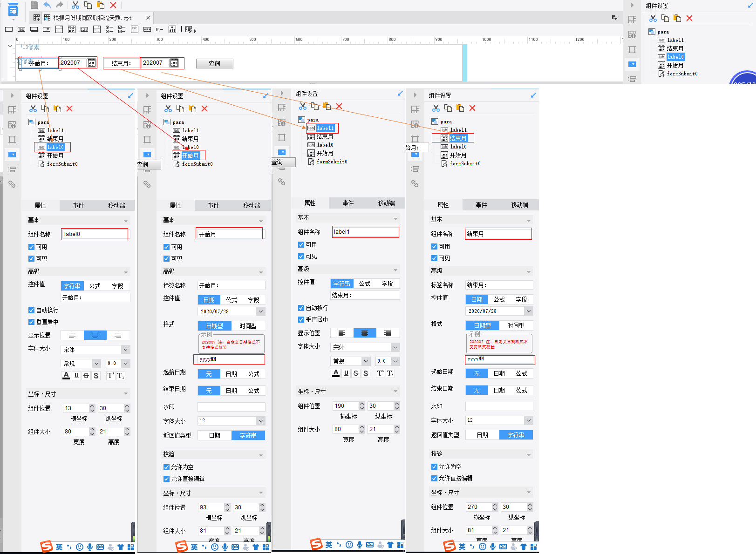
Task: Click red delete X in top-right component panel
Action: (x=689, y=18)
